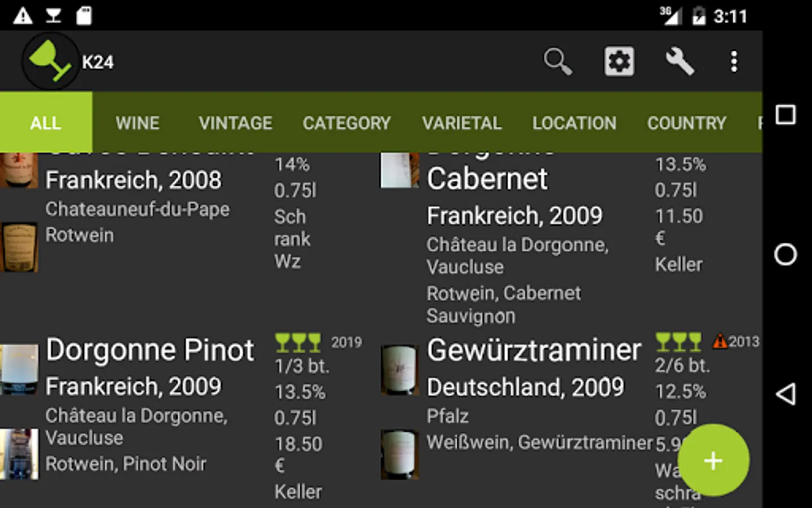
Task: Tap the Android recent apps square button
Action: point(785,115)
